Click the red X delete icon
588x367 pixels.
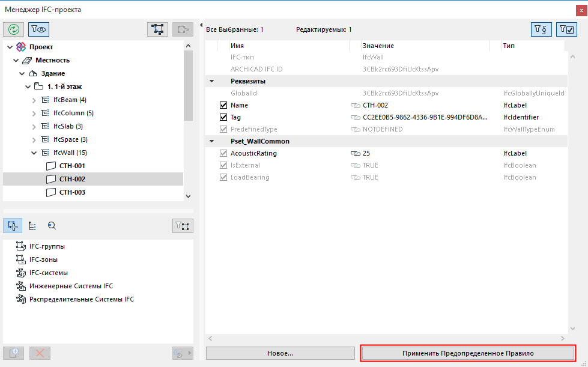tap(40, 353)
